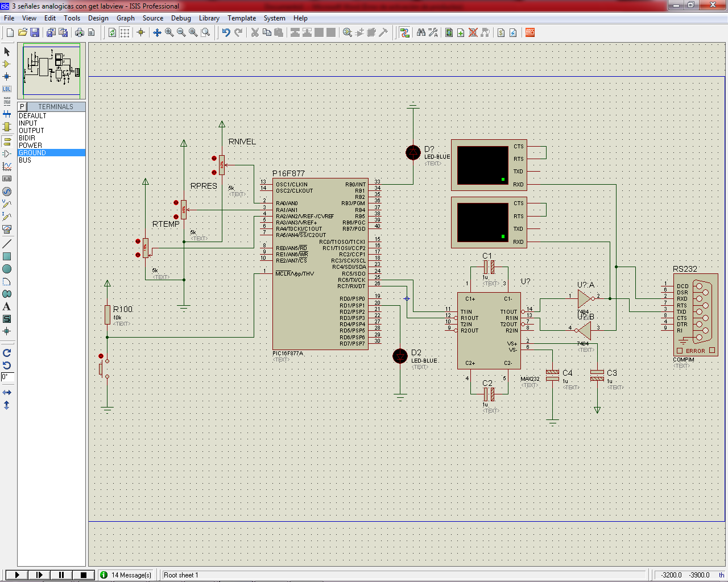Save the current design
The width and height of the screenshot is (728, 582).
point(34,32)
